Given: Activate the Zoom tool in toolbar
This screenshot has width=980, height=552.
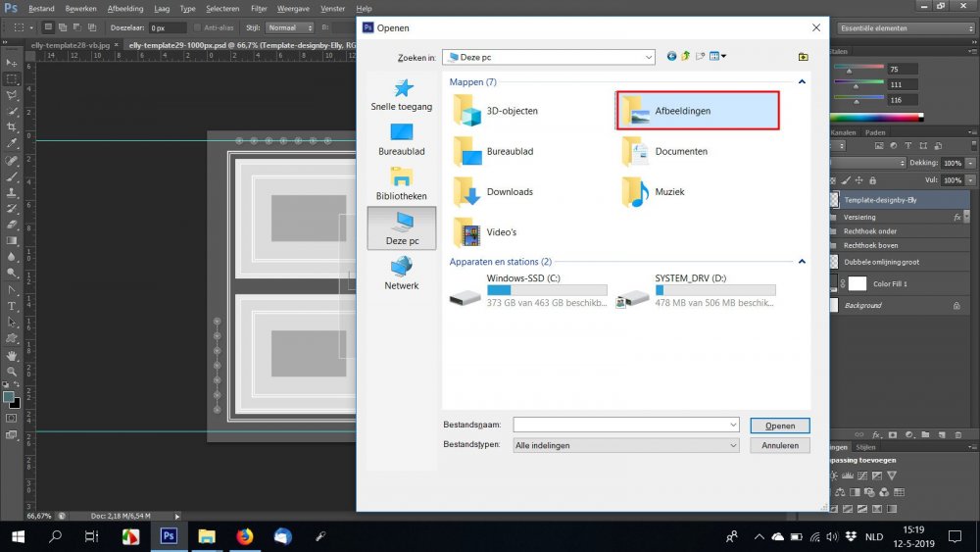Looking at the screenshot, I should point(12,372).
